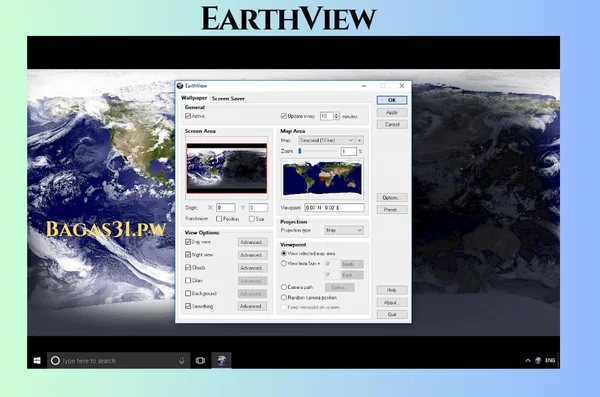The width and height of the screenshot is (600, 397).
Task: Enable Randomize Size checkbox
Action: coord(251,219)
